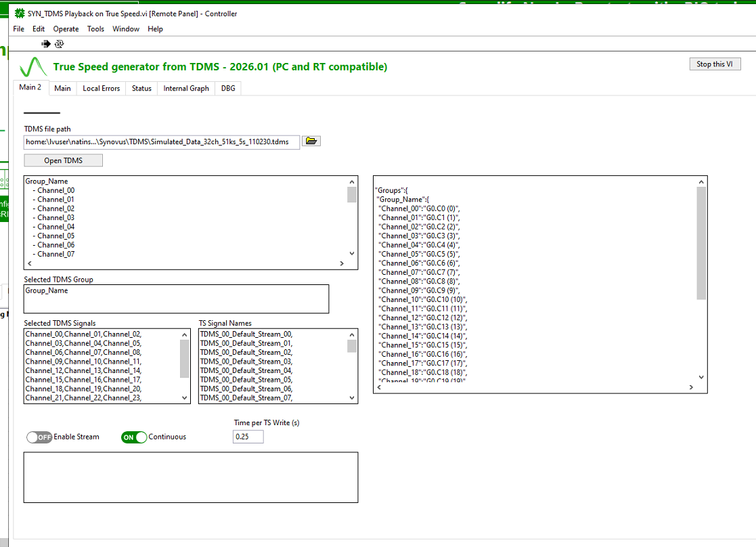Click the Time per TS Write field
The image size is (756, 547).
click(248, 437)
